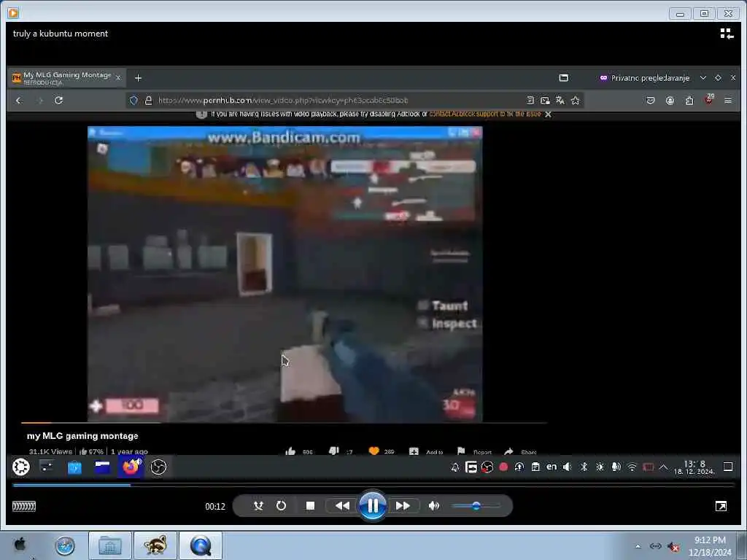Click the title 'truly a kubuntu moment'
The height and width of the screenshot is (560, 747).
tap(61, 34)
